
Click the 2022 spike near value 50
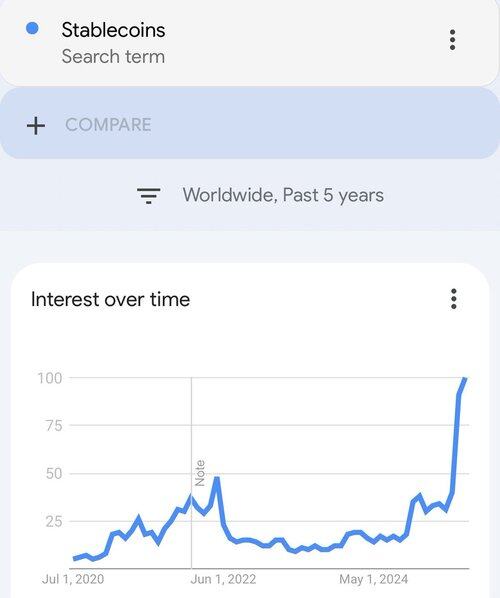(217, 479)
